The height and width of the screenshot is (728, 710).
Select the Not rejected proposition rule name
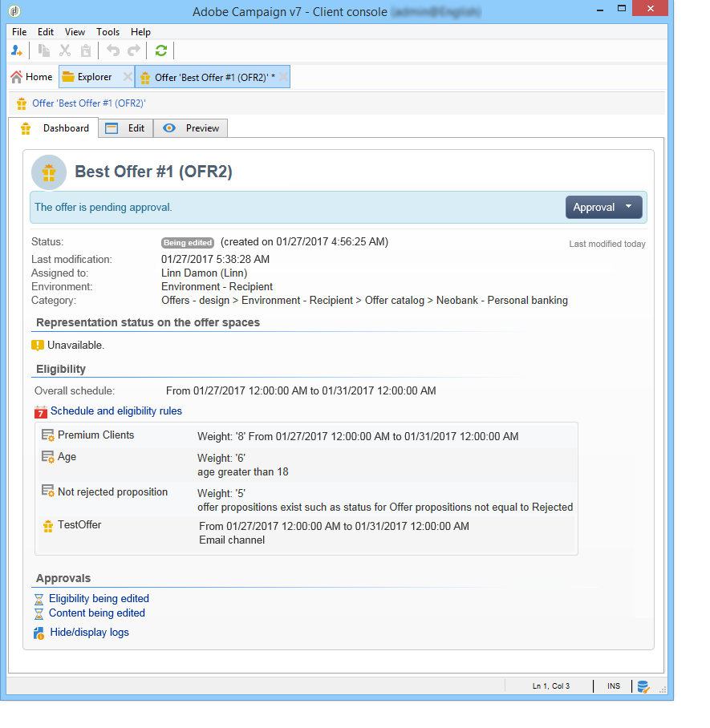(112, 492)
